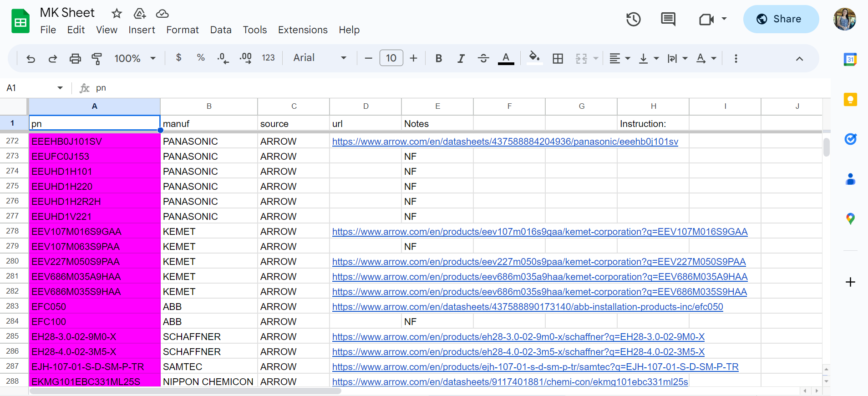Click the Tools menu
Screen dimensions: 868x396
255,30
